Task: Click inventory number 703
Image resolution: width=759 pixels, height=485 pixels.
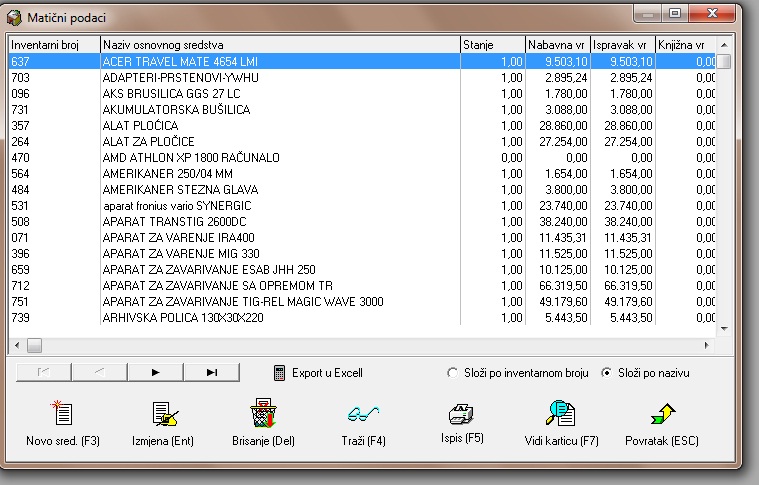Action: [x=20, y=77]
